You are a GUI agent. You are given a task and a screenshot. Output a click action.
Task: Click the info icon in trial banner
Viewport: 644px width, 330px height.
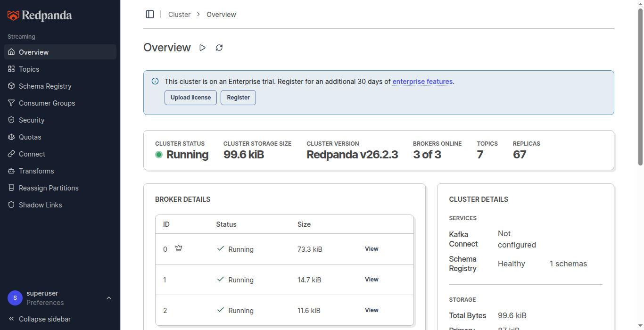(155, 81)
